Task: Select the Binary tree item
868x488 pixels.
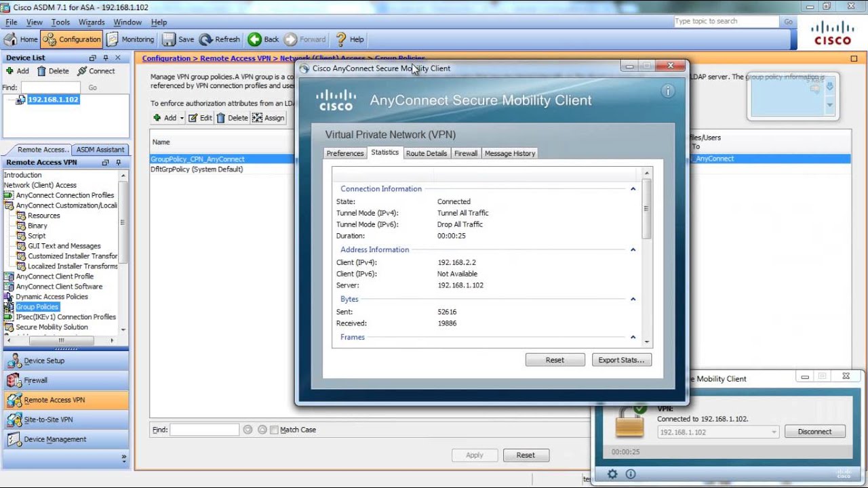Action: point(32,226)
